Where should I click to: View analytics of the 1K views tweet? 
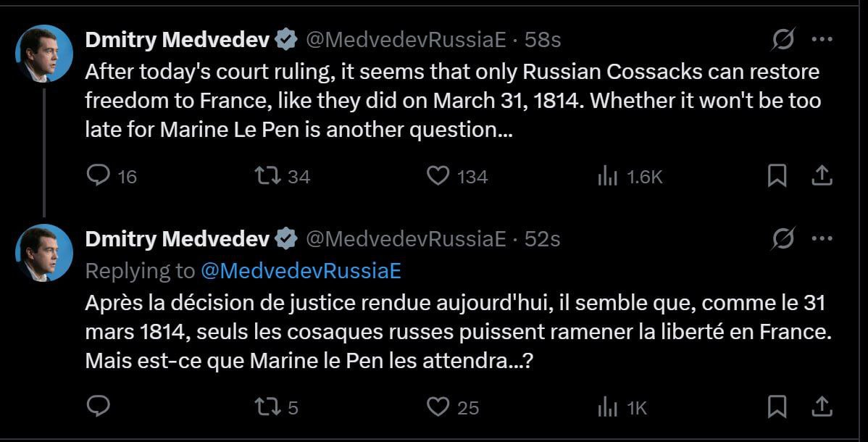pyautogui.click(x=606, y=406)
